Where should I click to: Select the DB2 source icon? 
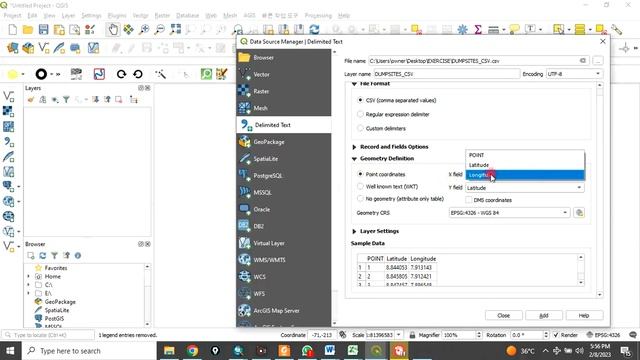tap(244, 226)
